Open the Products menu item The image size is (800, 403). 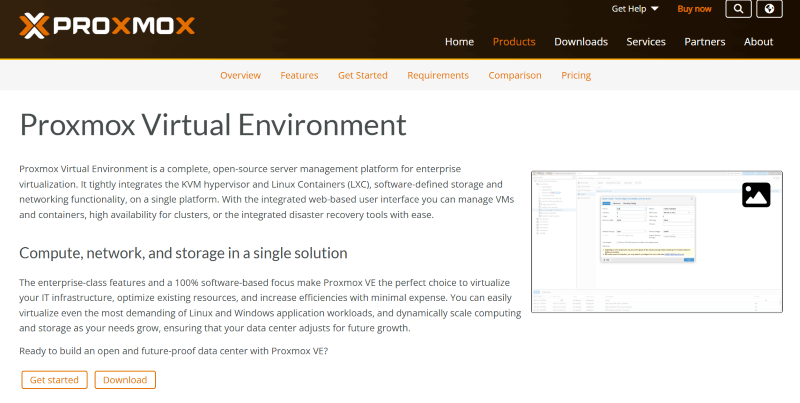[x=514, y=42]
